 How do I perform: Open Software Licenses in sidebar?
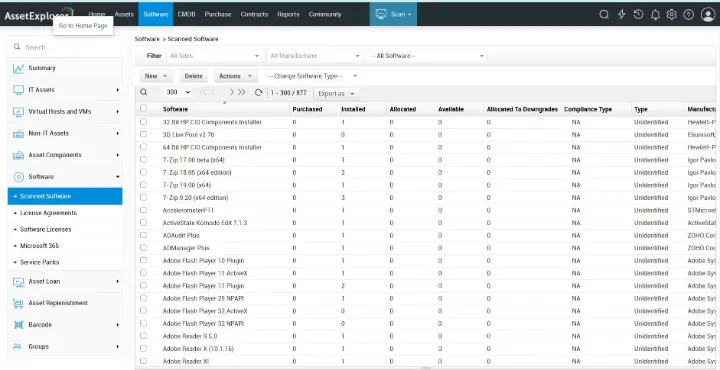45,230
